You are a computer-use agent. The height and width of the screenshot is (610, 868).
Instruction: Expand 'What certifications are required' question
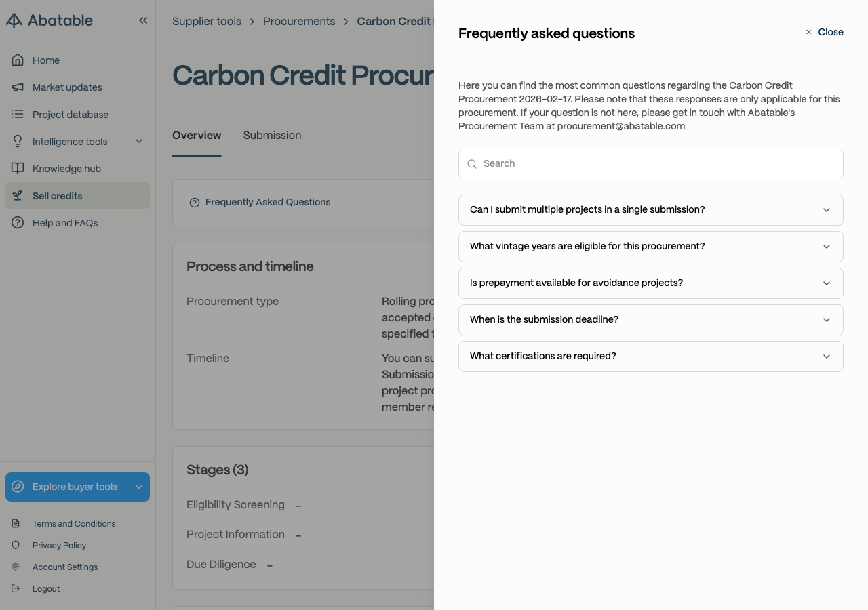click(651, 357)
